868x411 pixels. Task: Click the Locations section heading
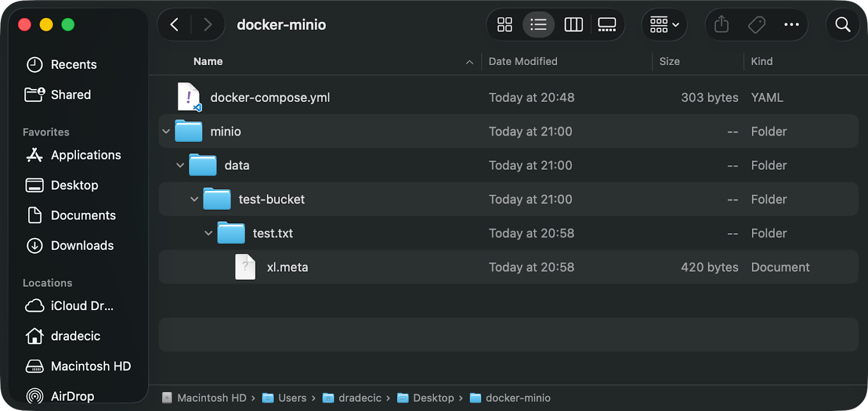(47, 283)
